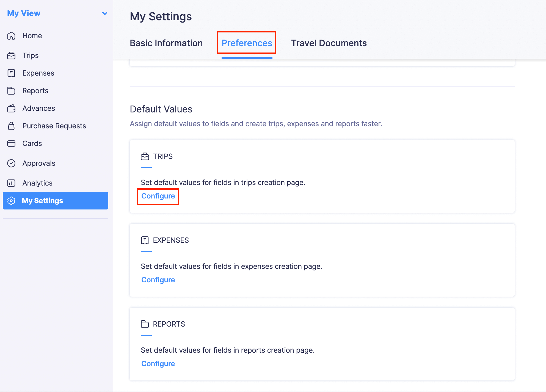Viewport: 546px width, 392px height.
Task: Click the Home house icon in sidebar
Action: tap(11, 36)
